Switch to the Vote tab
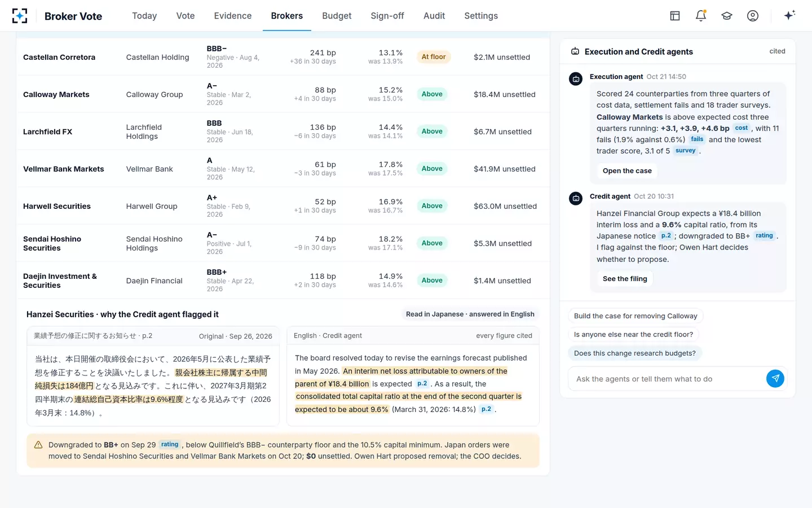The height and width of the screenshot is (508, 812). click(186, 16)
